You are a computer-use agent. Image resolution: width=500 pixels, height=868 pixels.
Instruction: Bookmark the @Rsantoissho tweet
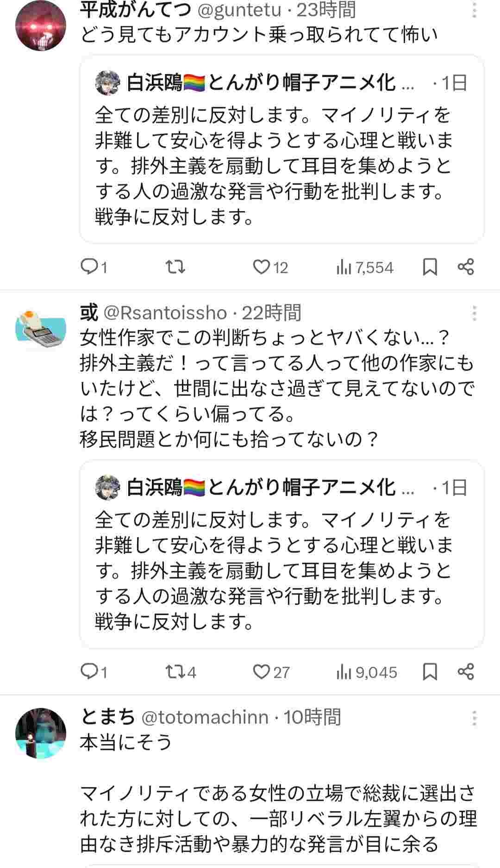coord(430,671)
